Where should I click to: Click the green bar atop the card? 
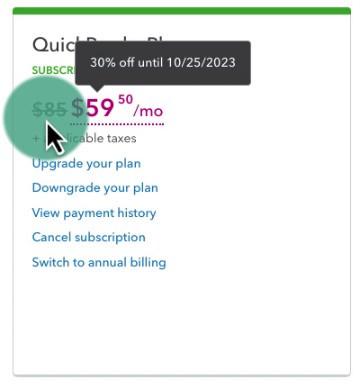[182, 11]
